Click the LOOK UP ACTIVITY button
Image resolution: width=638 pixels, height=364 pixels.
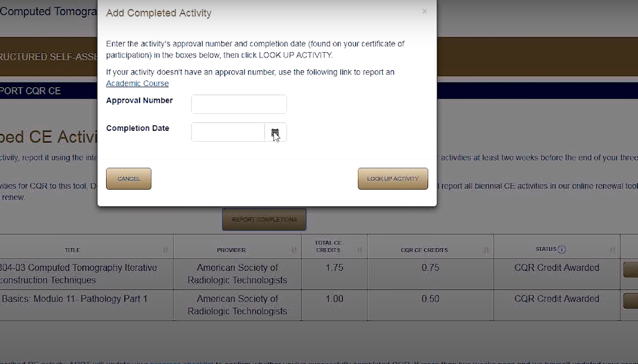click(x=392, y=178)
